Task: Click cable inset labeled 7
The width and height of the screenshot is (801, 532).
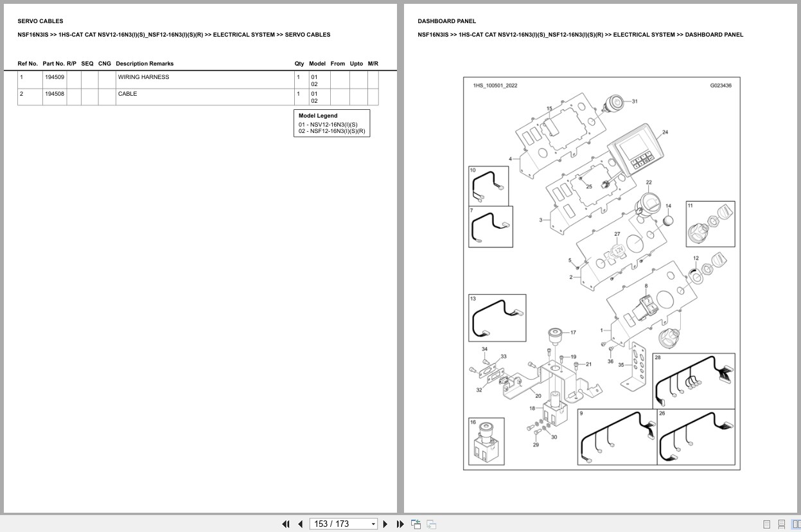Action: [491, 227]
